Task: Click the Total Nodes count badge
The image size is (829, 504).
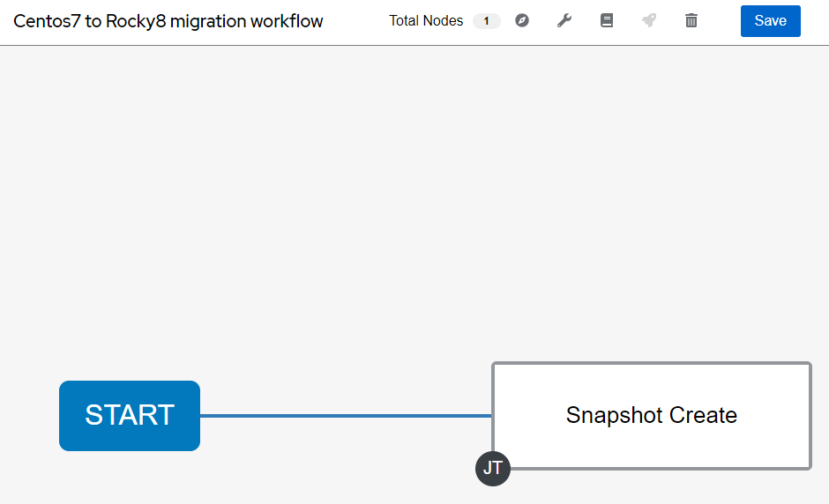Action: [x=487, y=21]
